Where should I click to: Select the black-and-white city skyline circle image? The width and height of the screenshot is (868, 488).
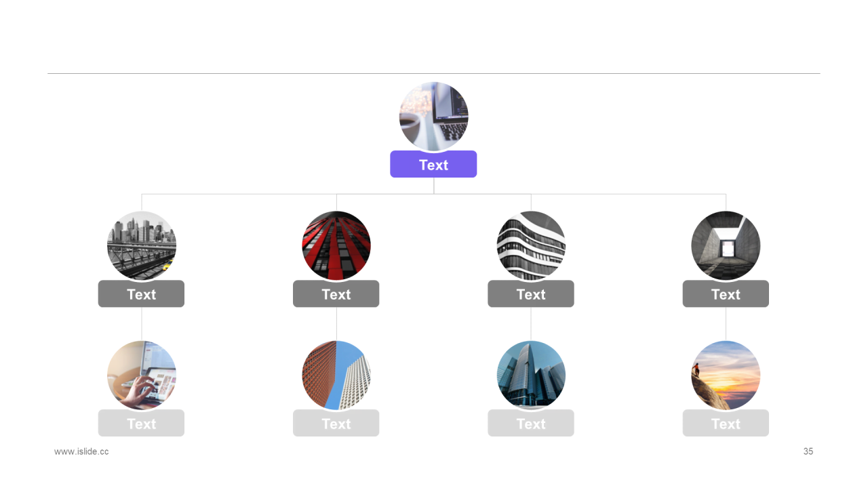(142, 246)
